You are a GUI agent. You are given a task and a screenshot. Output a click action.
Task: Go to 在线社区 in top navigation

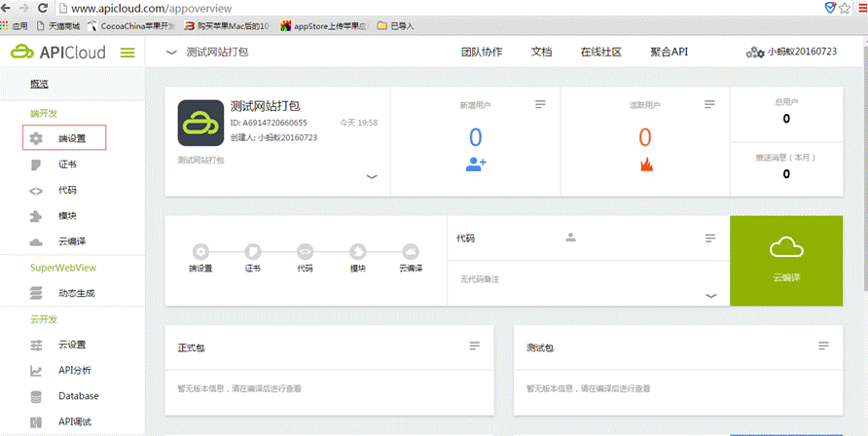600,53
